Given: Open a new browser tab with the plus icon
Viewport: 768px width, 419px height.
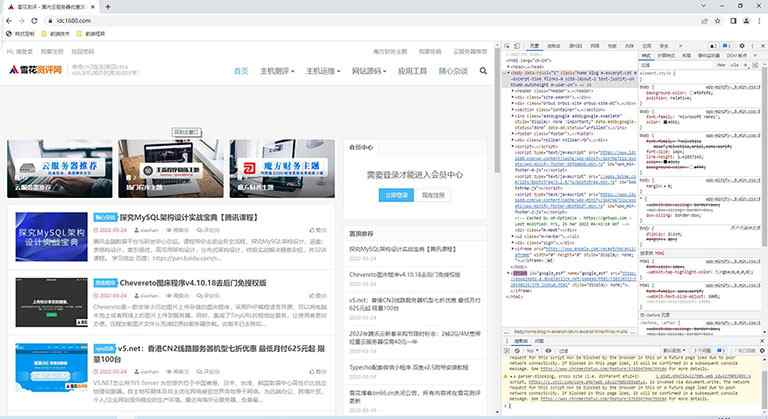Looking at the screenshot, I should [x=108, y=6].
